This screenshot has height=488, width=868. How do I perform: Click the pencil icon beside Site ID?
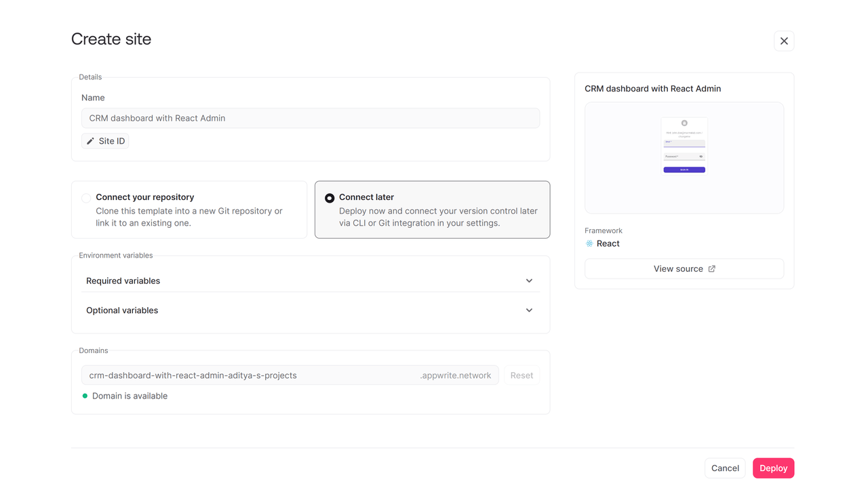tap(90, 141)
